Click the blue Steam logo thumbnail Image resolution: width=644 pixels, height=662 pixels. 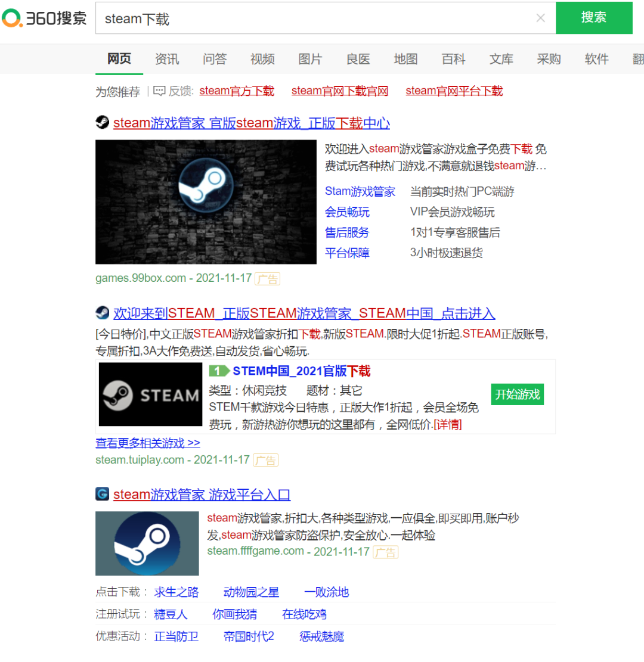147,543
